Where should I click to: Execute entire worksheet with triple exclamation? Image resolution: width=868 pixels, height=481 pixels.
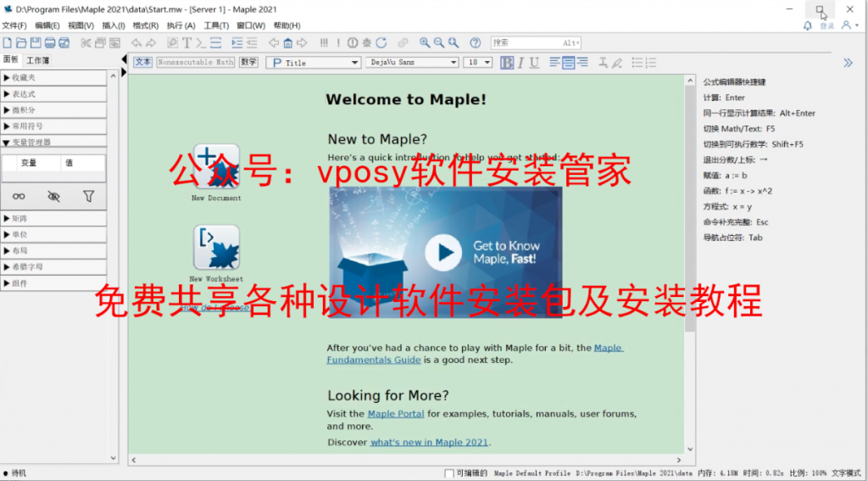[x=324, y=42]
